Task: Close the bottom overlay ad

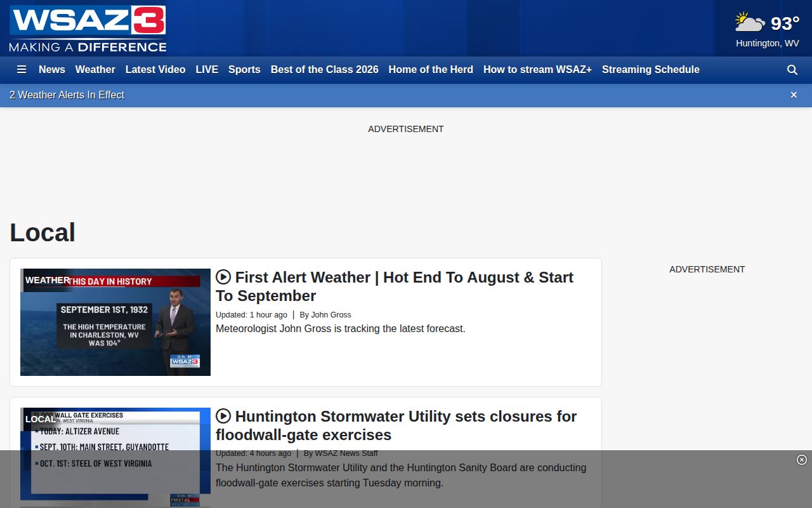Action: tap(802, 460)
